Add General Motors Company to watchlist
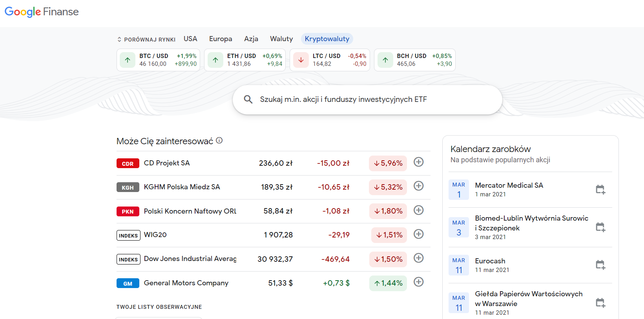The height and width of the screenshot is (319, 644). [x=419, y=282]
